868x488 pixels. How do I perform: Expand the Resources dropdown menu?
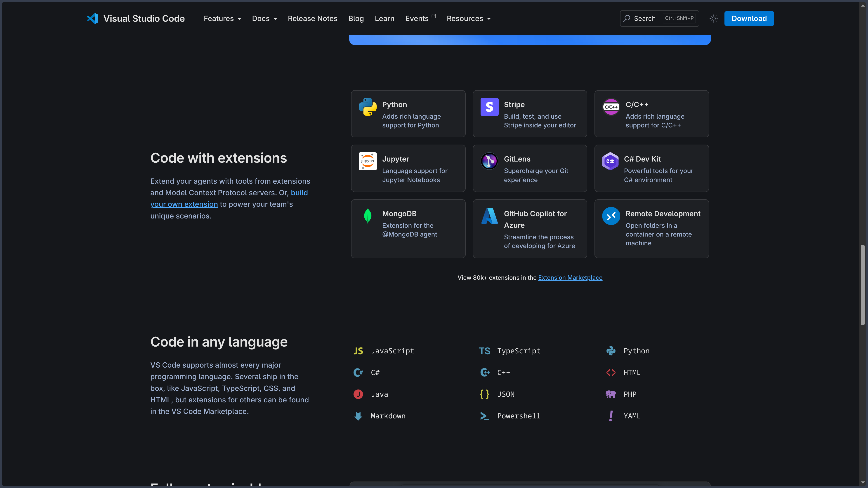pos(468,19)
